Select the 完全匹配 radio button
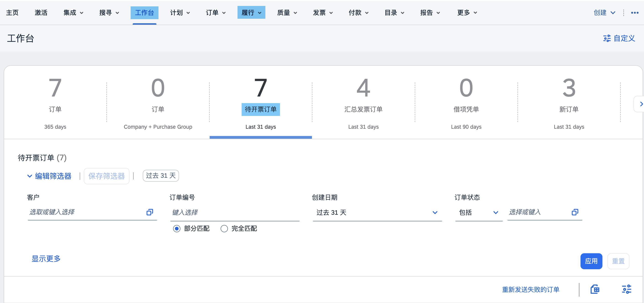This screenshot has height=303, width=644. [224, 229]
